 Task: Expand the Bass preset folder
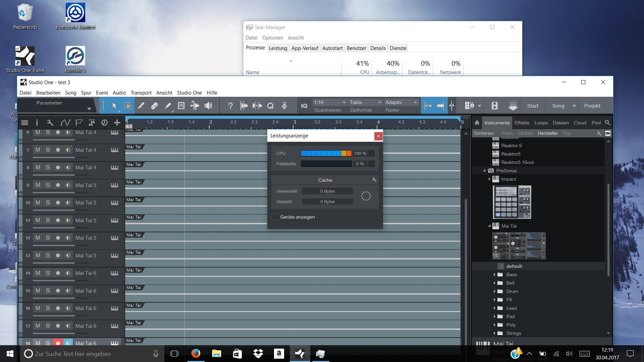click(494, 275)
